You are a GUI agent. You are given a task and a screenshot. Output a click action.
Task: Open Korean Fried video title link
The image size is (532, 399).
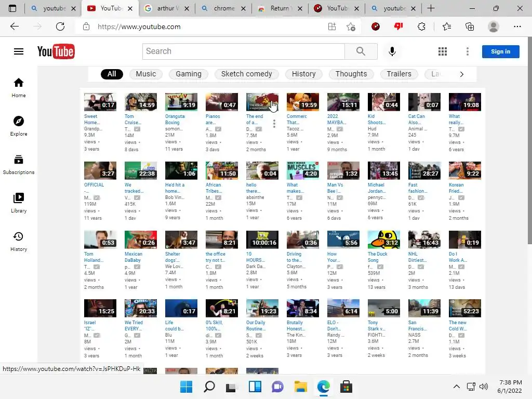coord(457,188)
